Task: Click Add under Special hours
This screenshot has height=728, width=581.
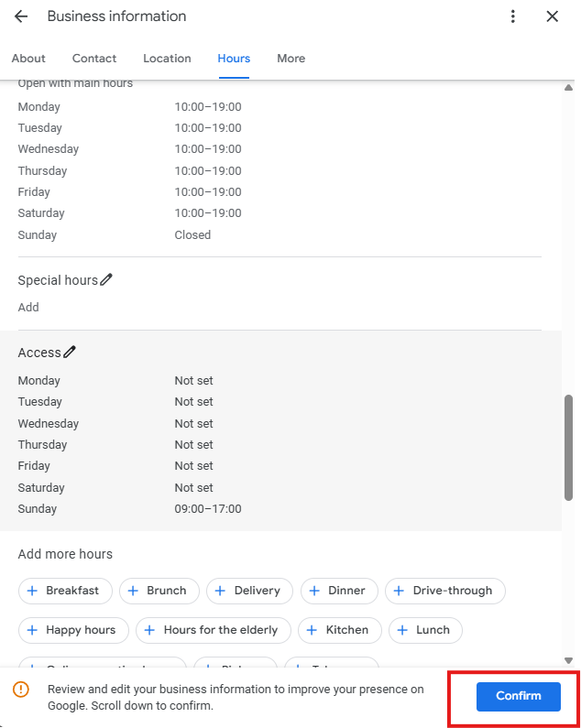Action: 28,308
